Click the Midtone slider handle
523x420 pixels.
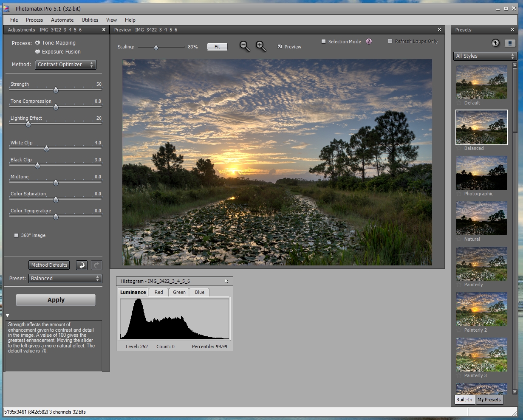pos(56,183)
